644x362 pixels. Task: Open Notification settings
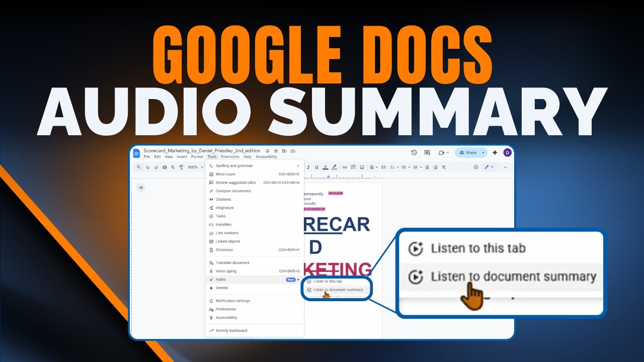pyautogui.click(x=255, y=301)
